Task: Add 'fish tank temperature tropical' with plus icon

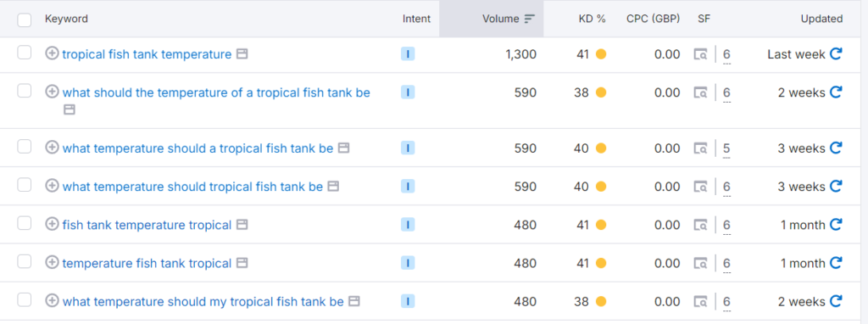Action: coord(52,224)
